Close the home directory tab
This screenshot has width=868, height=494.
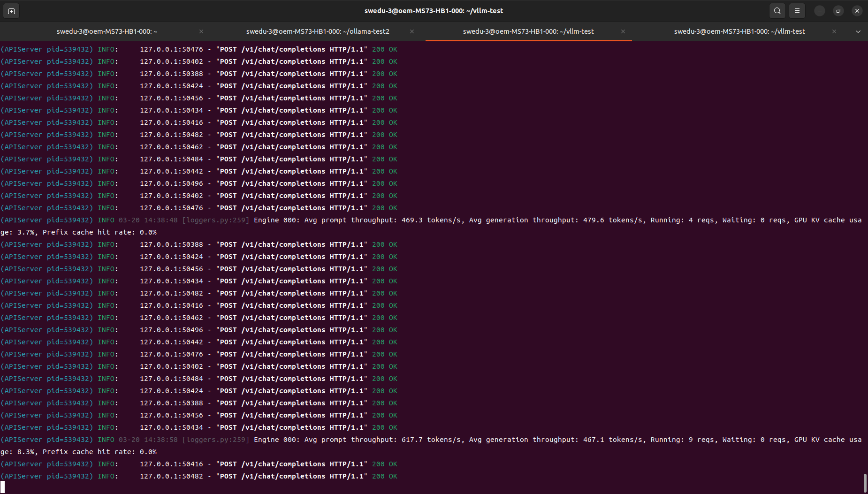point(201,31)
